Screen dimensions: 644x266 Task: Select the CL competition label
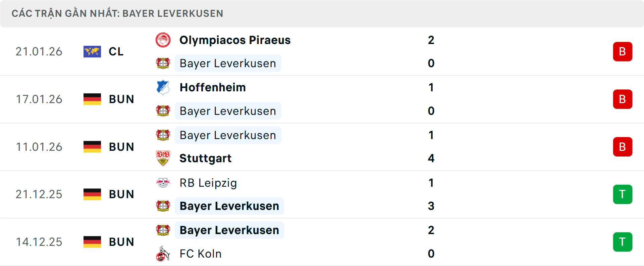pyautogui.click(x=116, y=51)
